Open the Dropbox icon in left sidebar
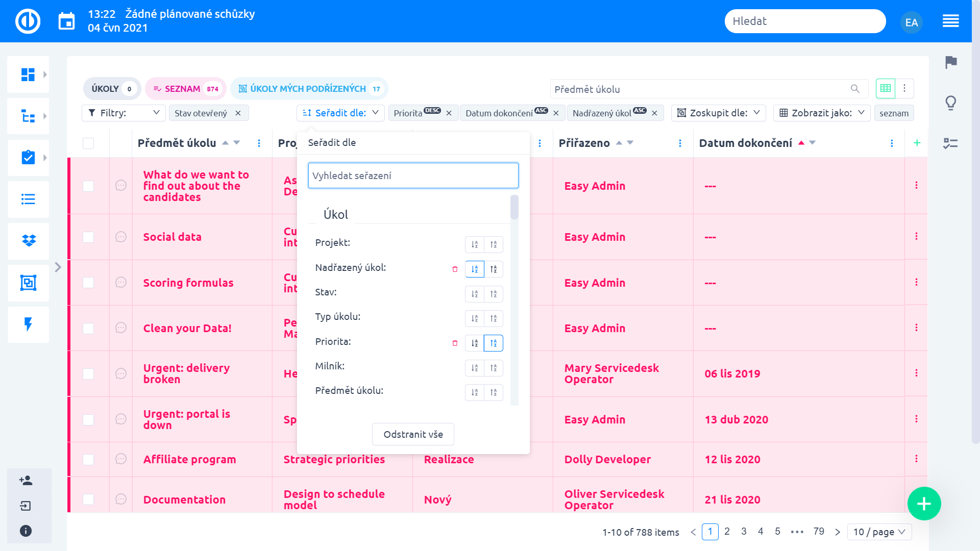This screenshot has height=551, width=980. [x=29, y=240]
